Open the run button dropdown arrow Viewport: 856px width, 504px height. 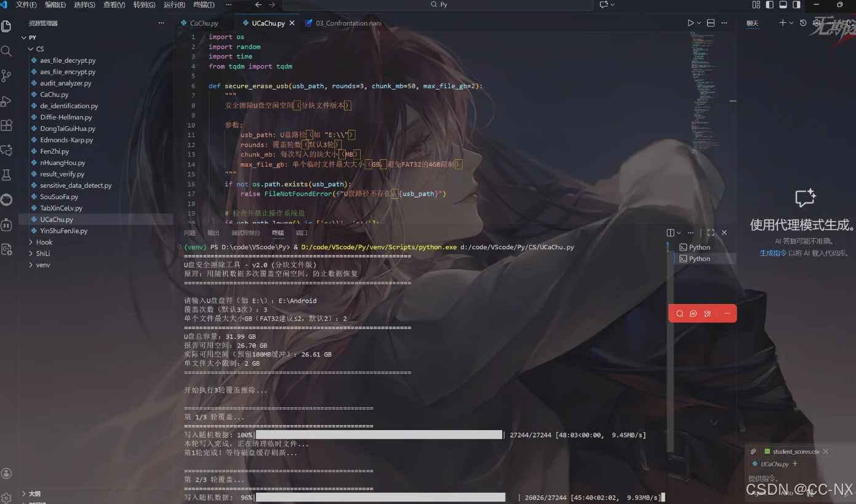click(699, 23)
